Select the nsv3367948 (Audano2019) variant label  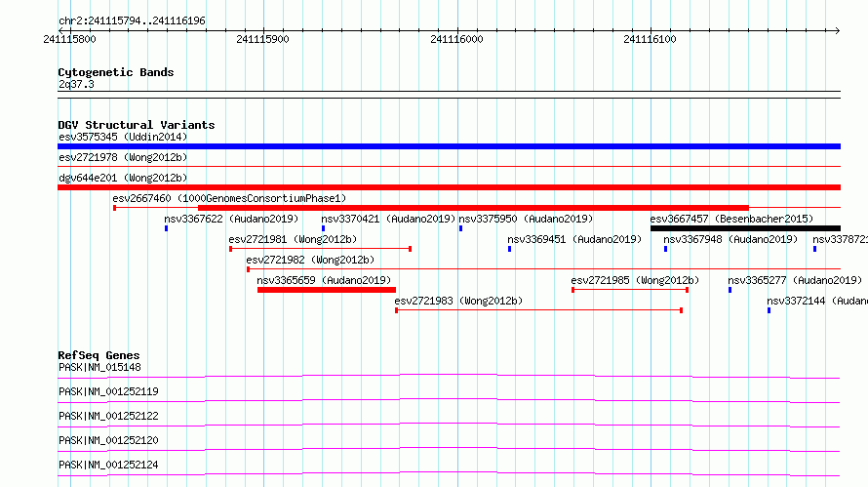tap(730, 239)
